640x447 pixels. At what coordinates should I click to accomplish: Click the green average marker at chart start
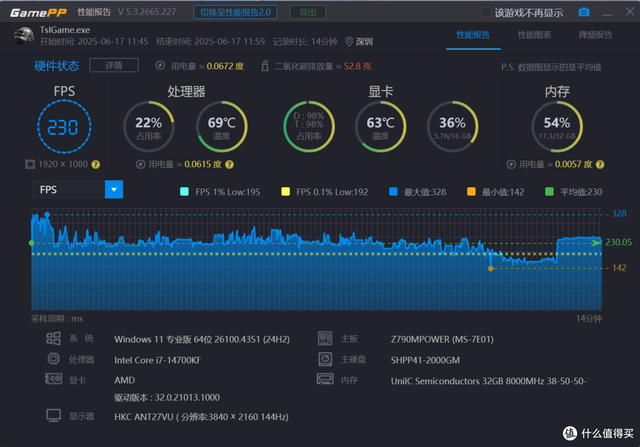[32, 243]
